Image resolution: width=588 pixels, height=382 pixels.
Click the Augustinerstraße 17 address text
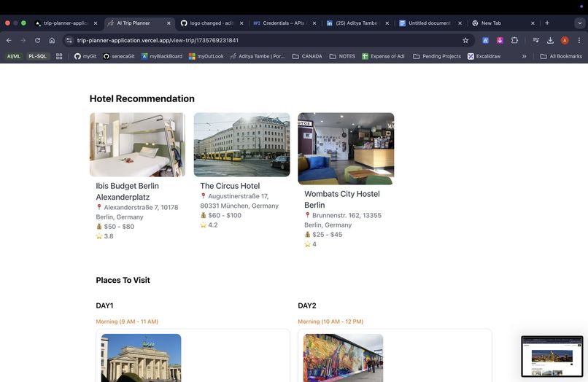(x=239, y=201)
